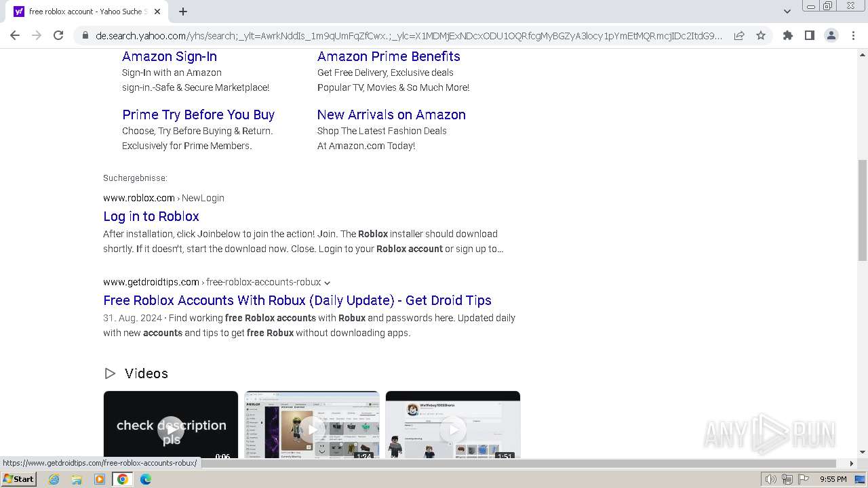Image resolution: width=868 pixels, height=488 pixels.
Task: Open New Arrivals on Amazon link
Action: pos(391,115)
